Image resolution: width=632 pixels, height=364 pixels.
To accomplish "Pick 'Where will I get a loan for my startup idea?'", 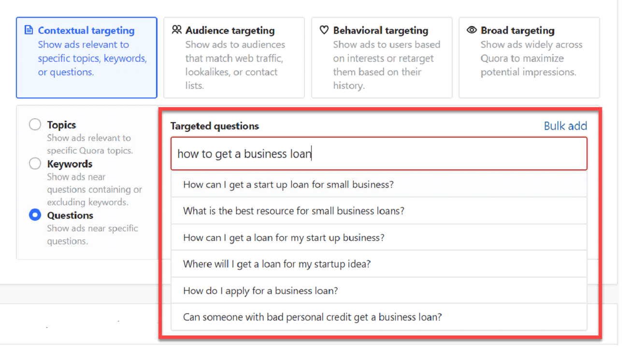I will (379, 264).
